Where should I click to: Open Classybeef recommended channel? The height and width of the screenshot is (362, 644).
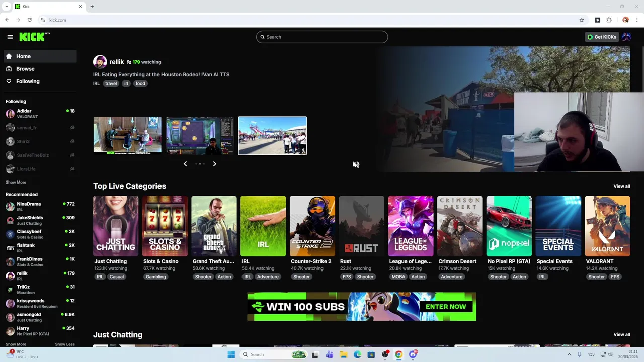40,234
